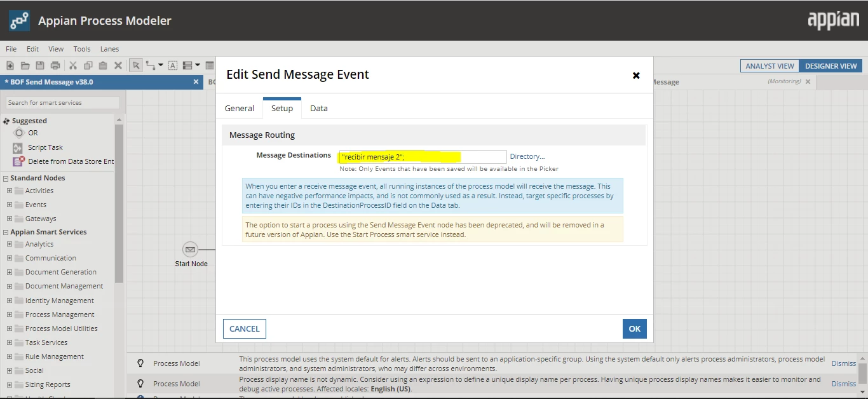Viewport: 868px width, 399px height.
Task: Switch to the General tab
Action: [240, 109]
